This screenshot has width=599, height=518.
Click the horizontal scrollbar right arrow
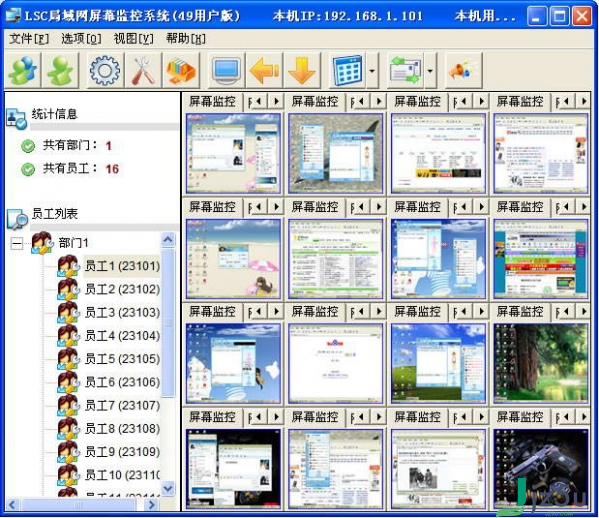point(152,505)
